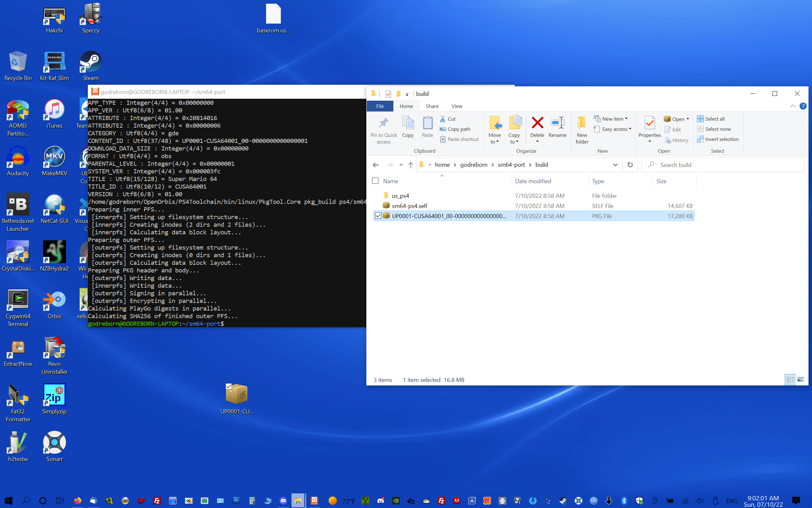The width and height of the screenshot is (812, 508).
Task: Switch to the Share ribbon tab
Action: pyautogui.click(x=432, y=106)
